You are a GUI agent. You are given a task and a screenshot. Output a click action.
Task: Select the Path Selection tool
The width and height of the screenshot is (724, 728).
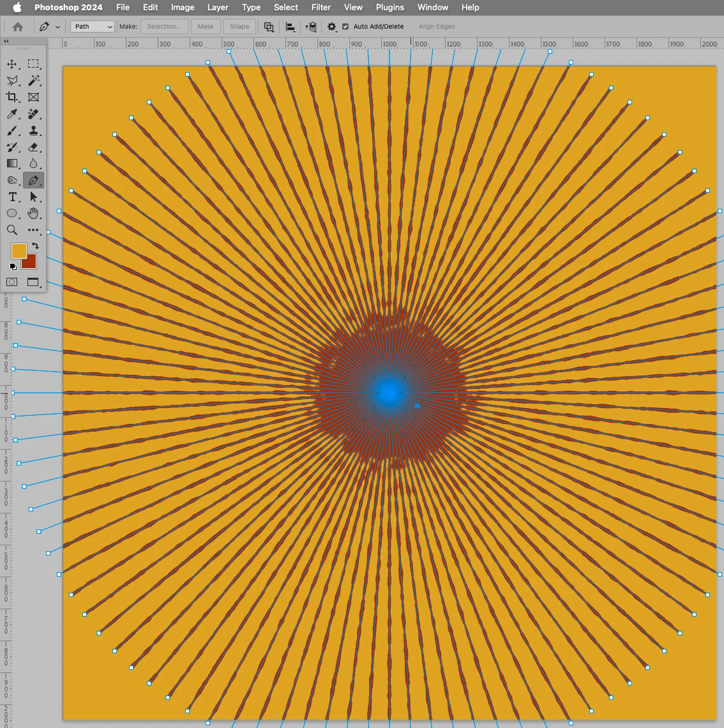(x=33, y=197)
